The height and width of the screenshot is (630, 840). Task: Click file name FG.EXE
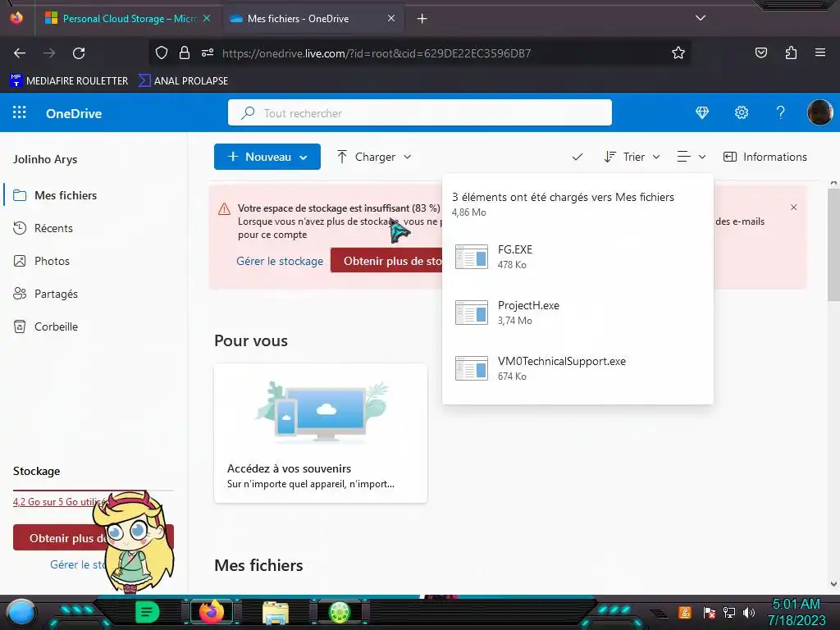click(515, 249)
